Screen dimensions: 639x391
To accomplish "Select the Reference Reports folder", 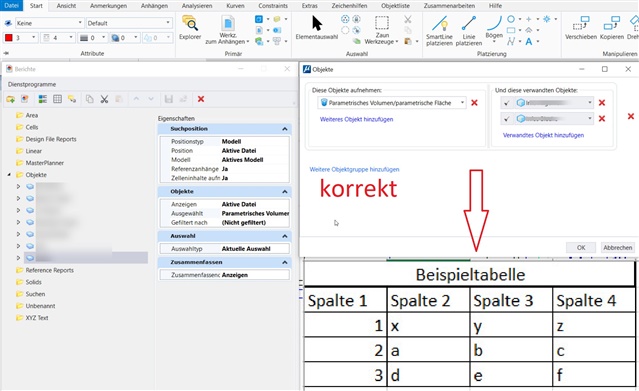I will (49, 270).
